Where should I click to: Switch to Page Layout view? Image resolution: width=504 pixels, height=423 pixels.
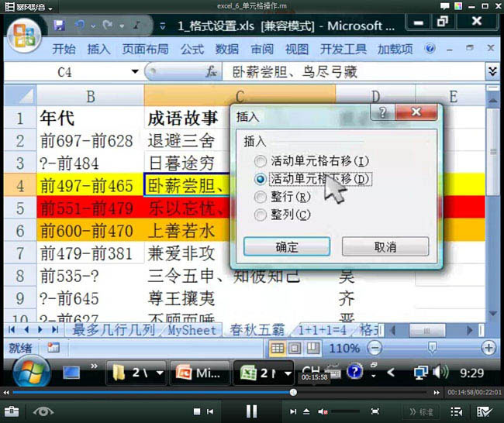coord(295,348)
